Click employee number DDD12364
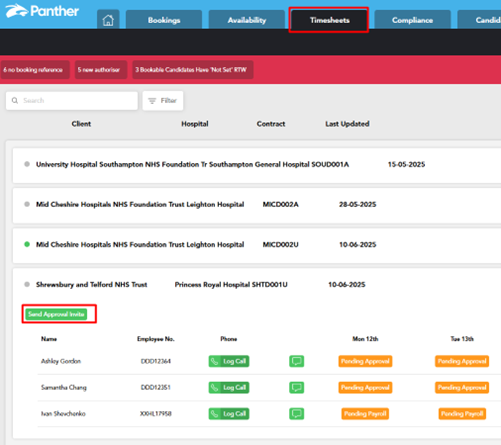Viewport: 501px width, 445px height. pos(156,361)
